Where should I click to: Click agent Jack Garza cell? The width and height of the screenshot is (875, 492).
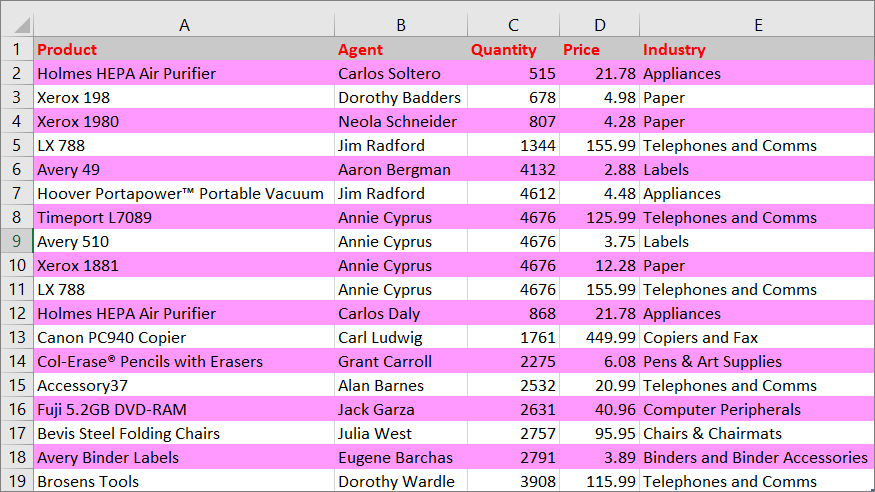click(401, 409)
